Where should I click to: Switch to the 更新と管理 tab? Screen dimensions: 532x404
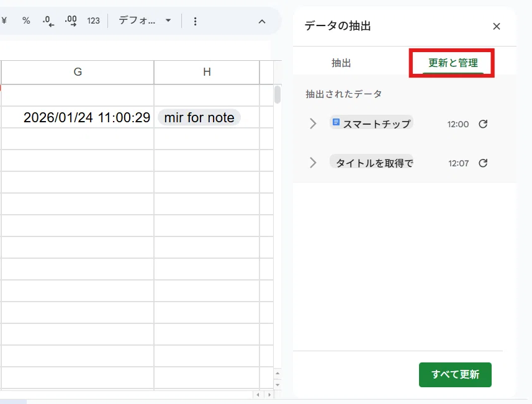click(x=453, y=63)
